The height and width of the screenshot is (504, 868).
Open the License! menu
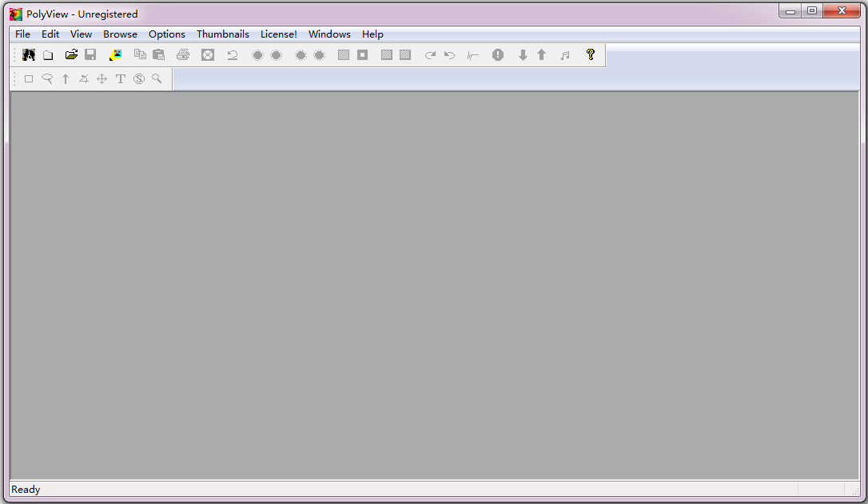tap(278, 34)
